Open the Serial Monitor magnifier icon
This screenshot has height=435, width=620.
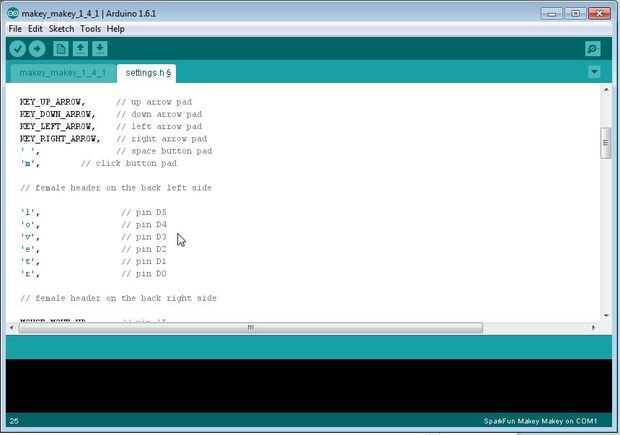pos(593,49)
